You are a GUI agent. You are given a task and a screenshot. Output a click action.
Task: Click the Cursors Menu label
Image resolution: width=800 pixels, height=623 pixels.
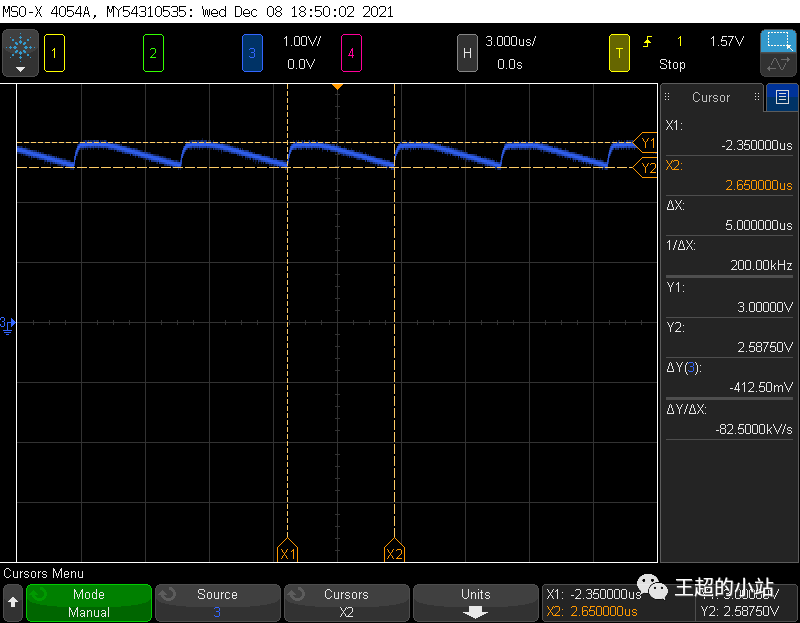[43, 574]
